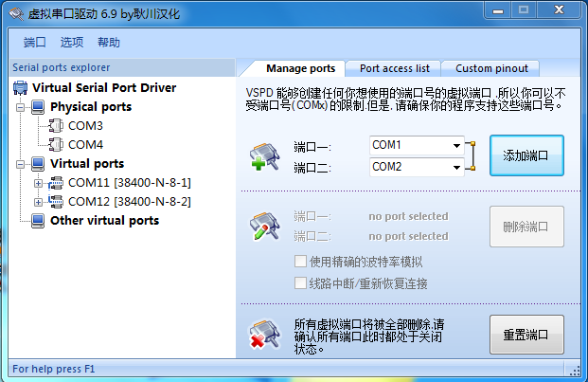Select COM12 [38400-N-8-2] entry
This screenshot has width=588, height=382.
(x=130, y=202)
